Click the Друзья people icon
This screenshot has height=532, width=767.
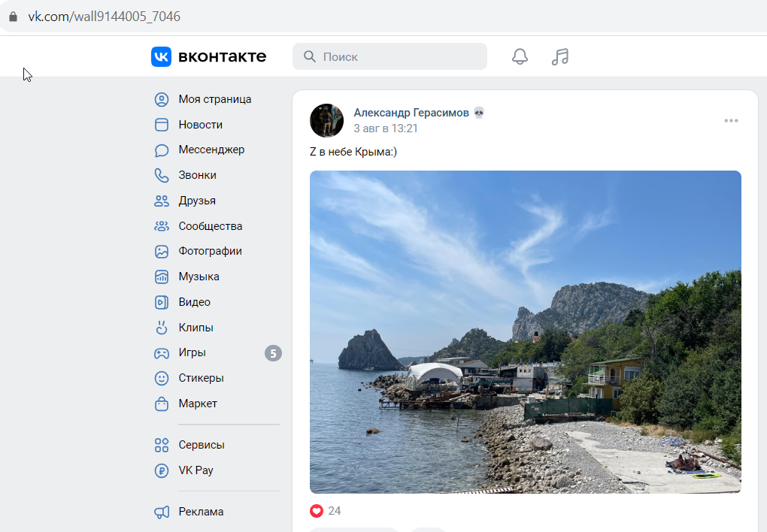click(162, 201)
